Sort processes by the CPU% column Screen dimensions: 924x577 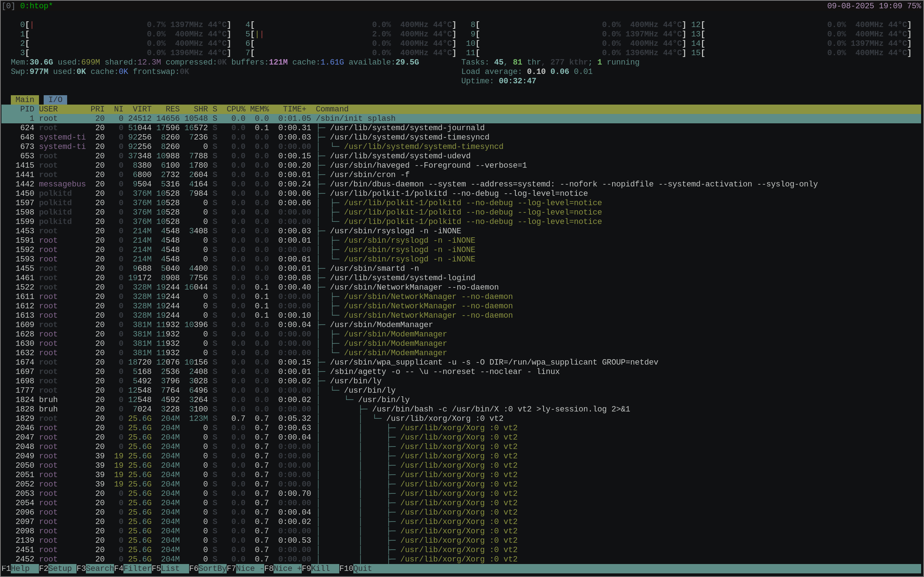236,109
